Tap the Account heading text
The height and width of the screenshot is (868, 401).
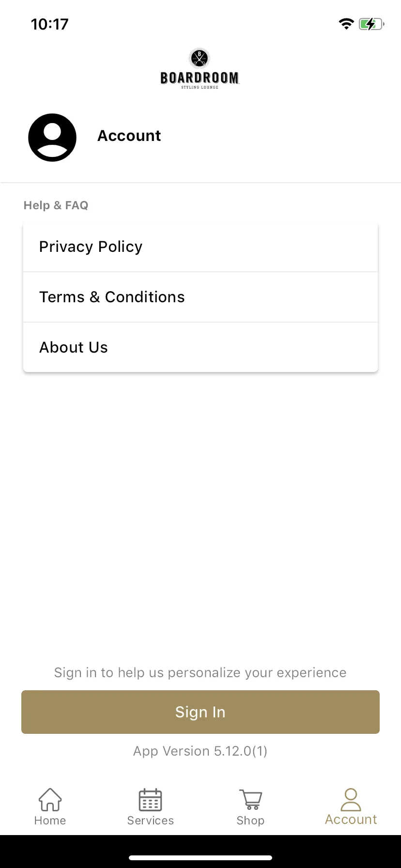point(129,136)
